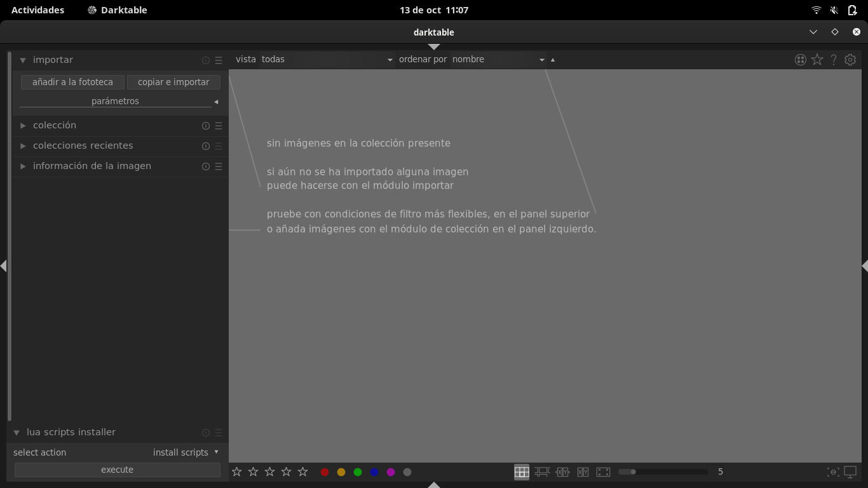Select file manager grid layout

click(x=522, y=471)
